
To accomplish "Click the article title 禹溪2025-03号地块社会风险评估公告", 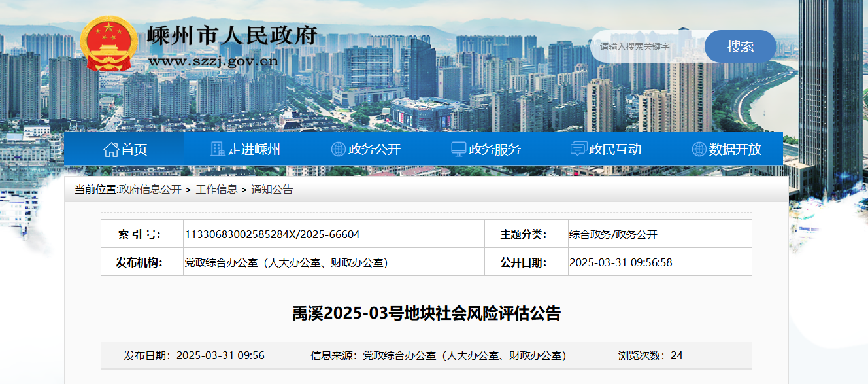I will 426,313.
